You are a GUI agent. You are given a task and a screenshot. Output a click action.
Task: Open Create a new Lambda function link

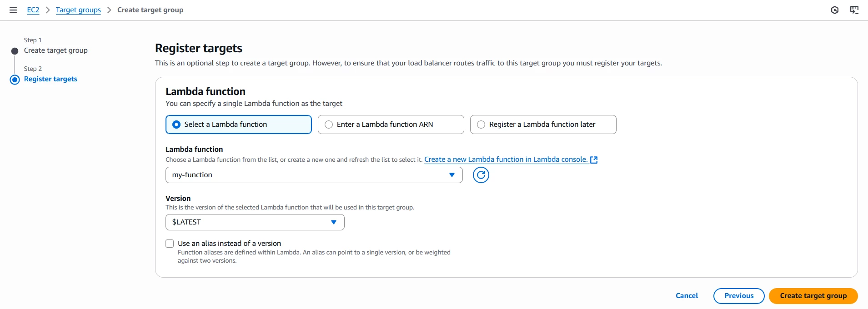tap(506, 159)
